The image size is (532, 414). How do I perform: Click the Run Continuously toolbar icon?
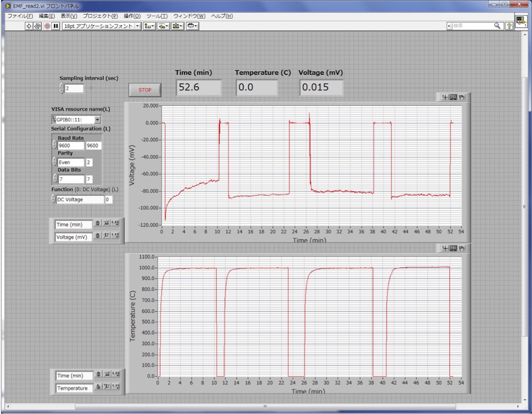coord(37,26)
